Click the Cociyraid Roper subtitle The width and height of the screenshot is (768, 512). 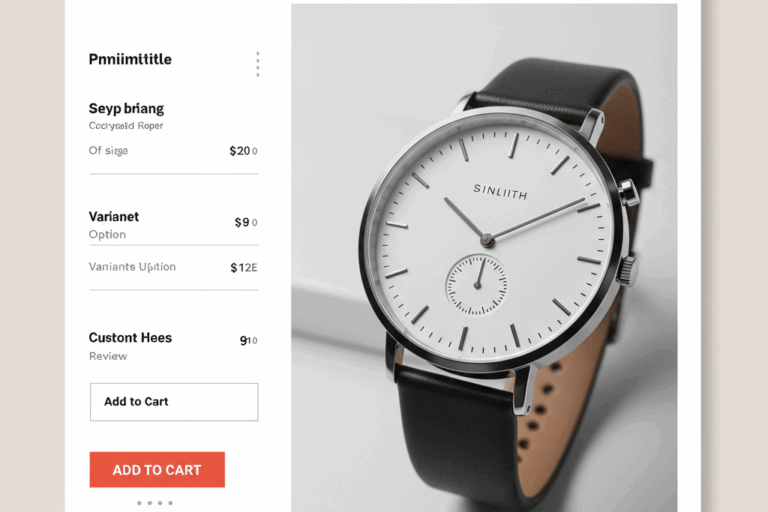126,125
